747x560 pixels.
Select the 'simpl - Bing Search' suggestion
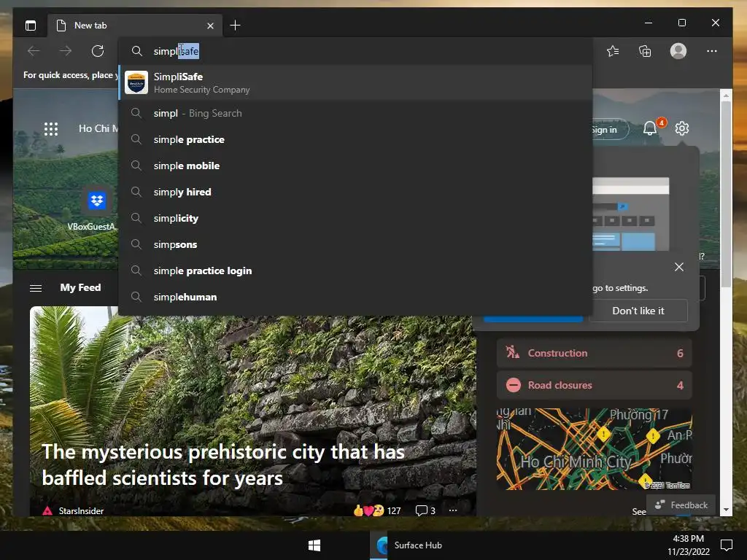click(355, 113)
